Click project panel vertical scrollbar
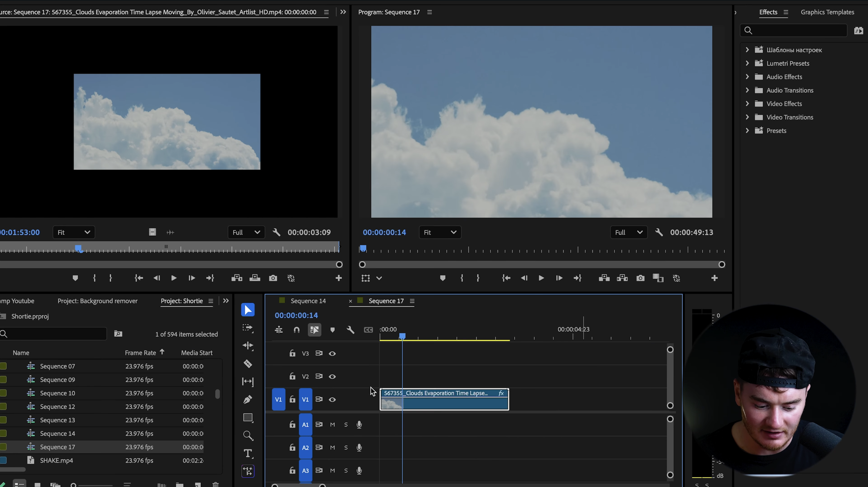Viewport: 868px width, 487px height. click(x=218, y=394)
